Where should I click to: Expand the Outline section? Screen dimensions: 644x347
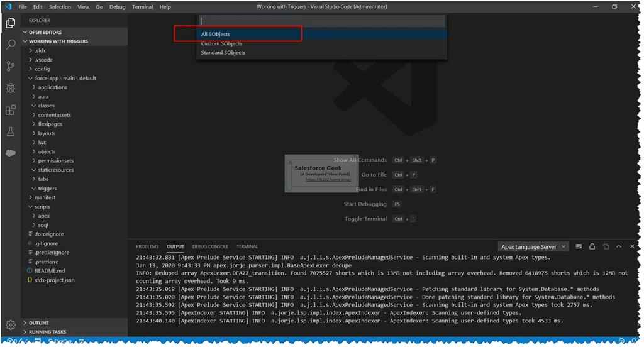click(x=74, y=322)
